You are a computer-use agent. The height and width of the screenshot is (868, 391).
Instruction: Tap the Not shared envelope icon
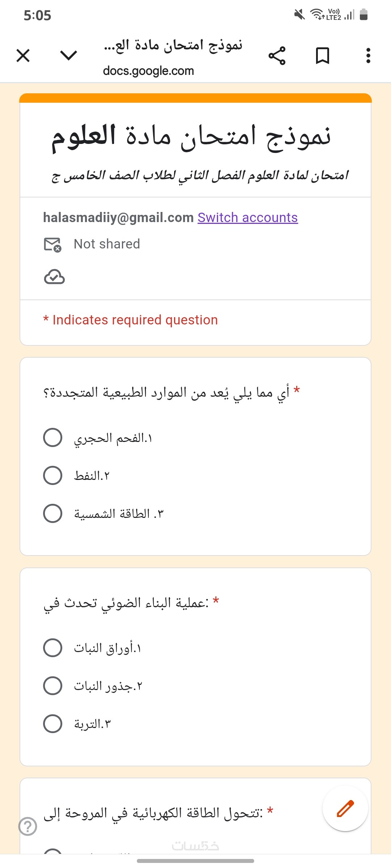coord(52,244)
